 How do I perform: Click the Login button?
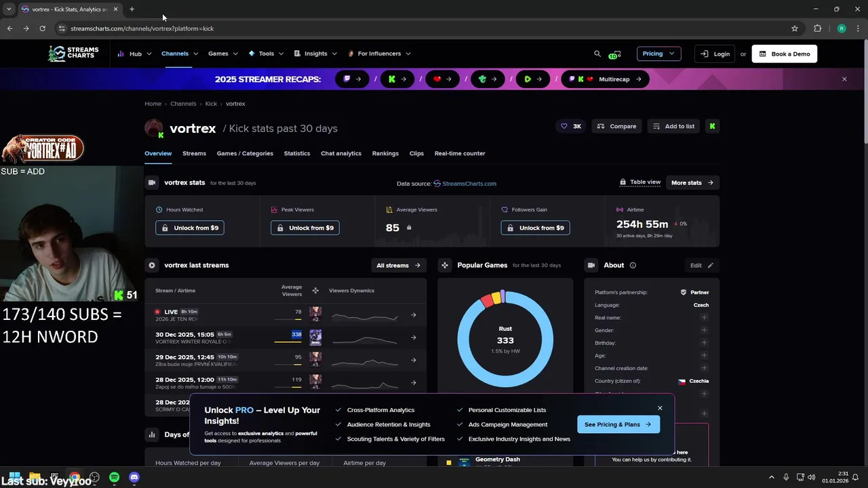point(715,54)
